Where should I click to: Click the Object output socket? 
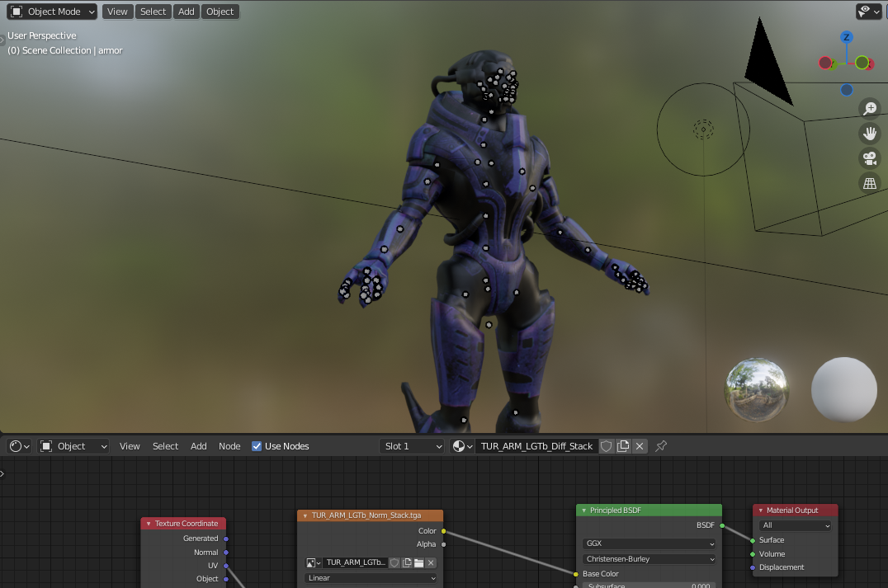click(x=226, y=579)
